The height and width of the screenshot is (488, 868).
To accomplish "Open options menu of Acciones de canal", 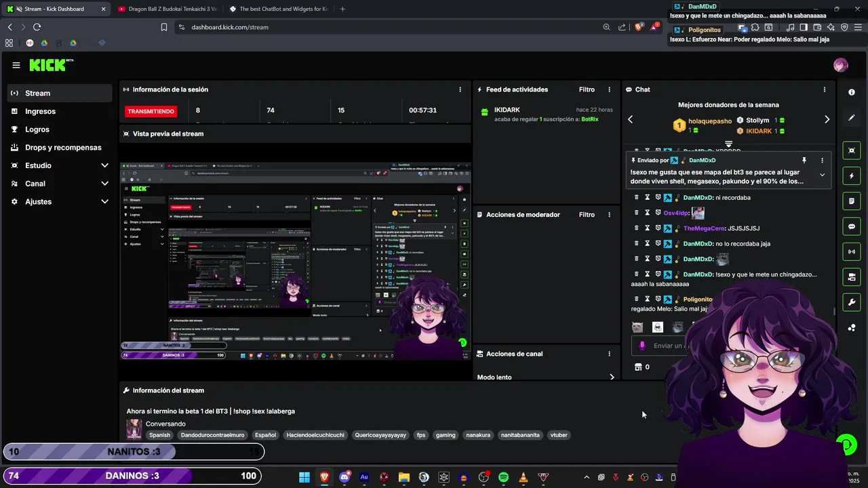I will (609, 354).
